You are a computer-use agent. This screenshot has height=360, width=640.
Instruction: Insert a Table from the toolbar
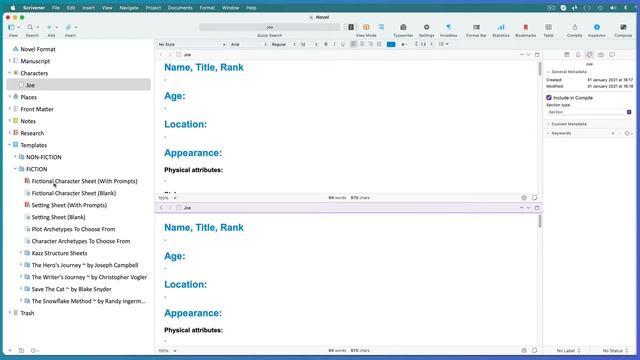(548, 27)
